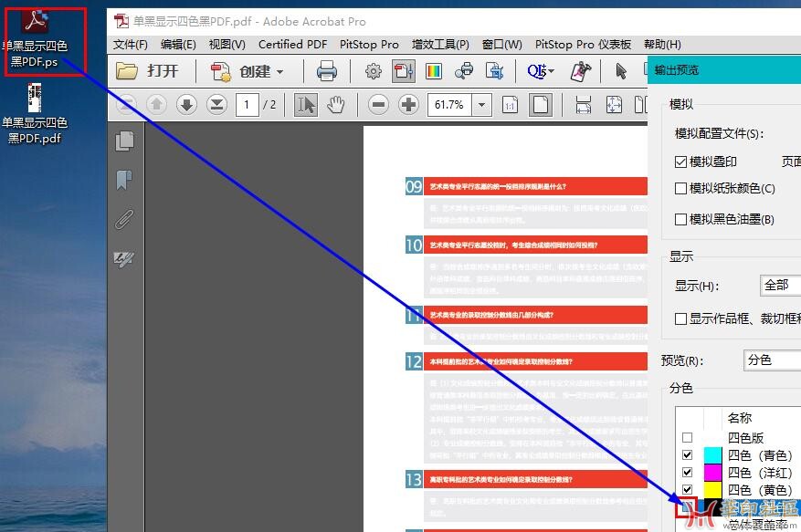Click the 名称 column header

(x=739, y=418)
